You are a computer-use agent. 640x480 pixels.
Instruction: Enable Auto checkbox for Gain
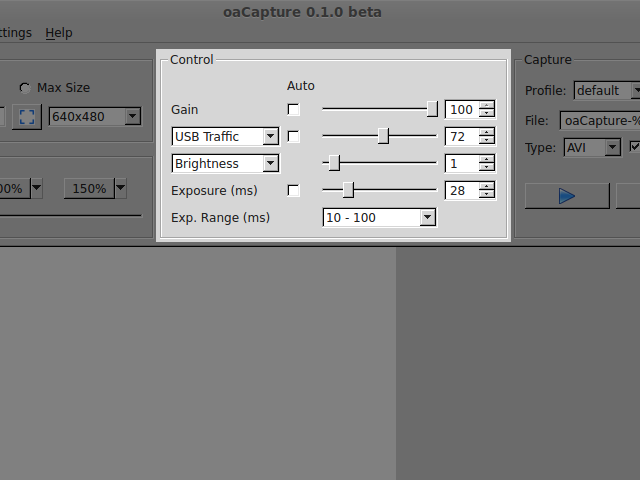(293, 109)
